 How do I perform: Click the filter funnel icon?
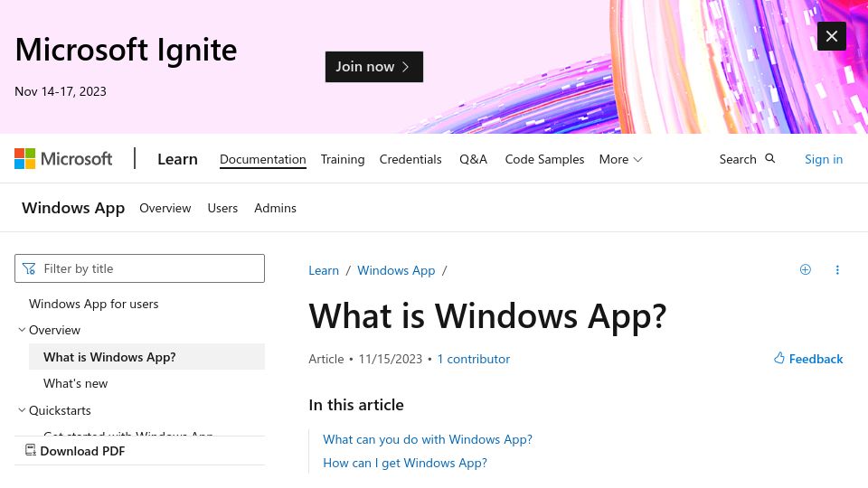tap(29, 269)
